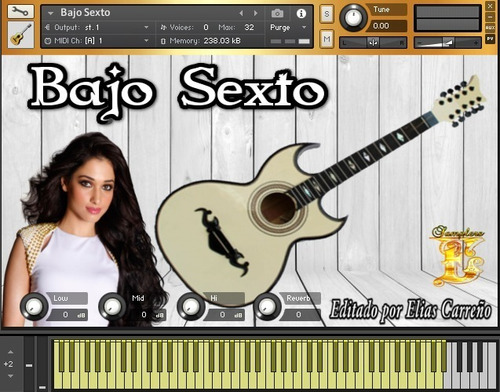Shift keyboard octave up with the up arrow
The height and width of the screenshot is (392, 500).
[x=11, y=352]
